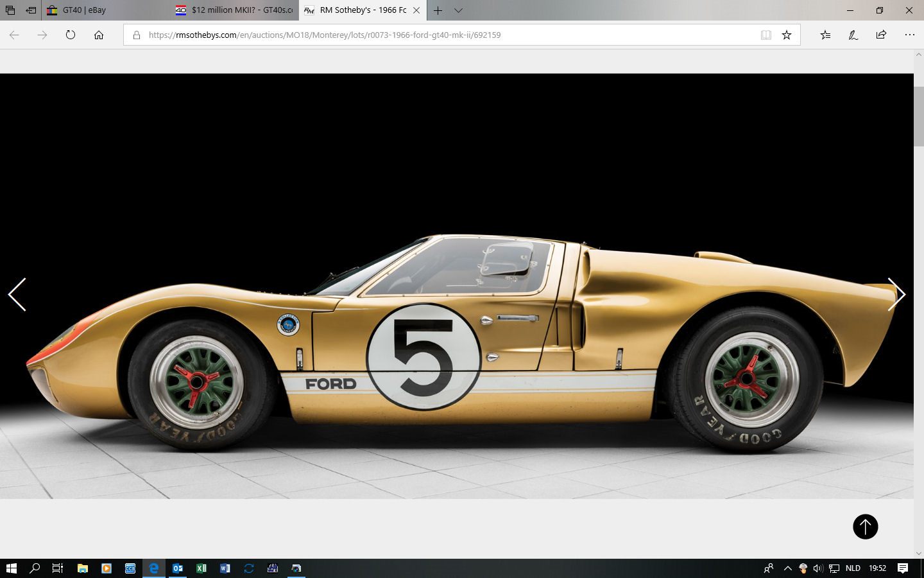The image size is (924, 578).
Task: Open Excel from the taskbar
Action: click(x=201, y=568)
